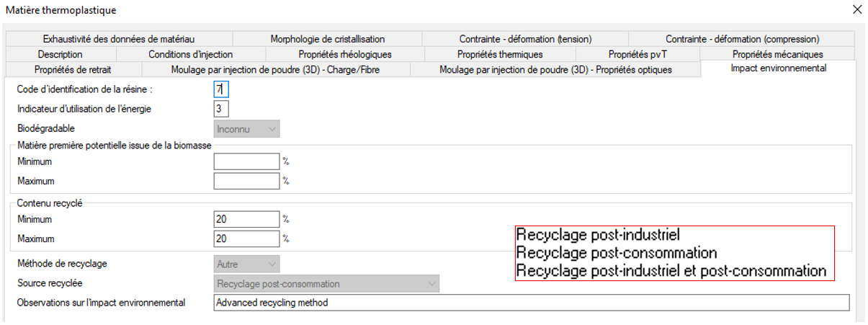This screenshot has width=868, height=325.
Task: Select the Morphologie de cristallisation tab
Action: [x=328, y=39]
